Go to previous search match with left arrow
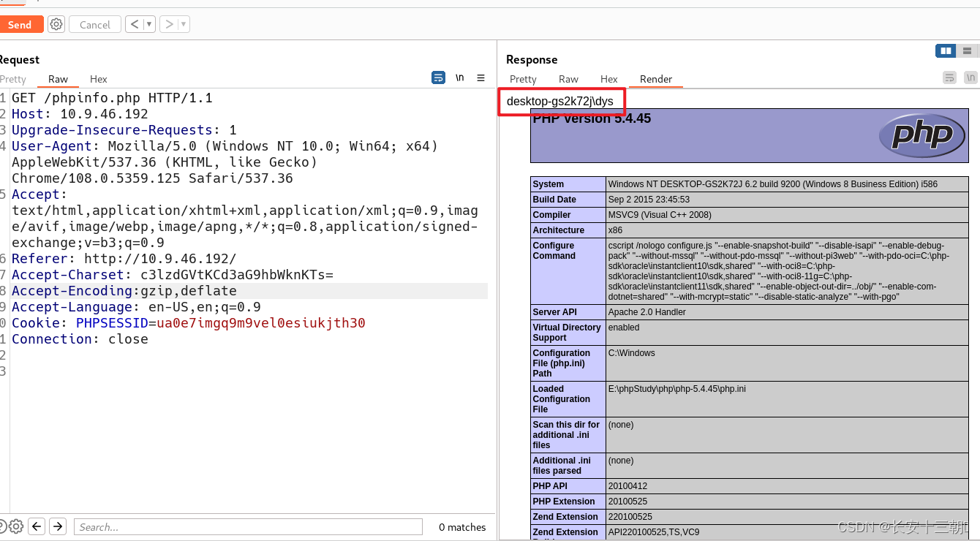The height and width of the screenshot is (541, 980). [36, 526]
